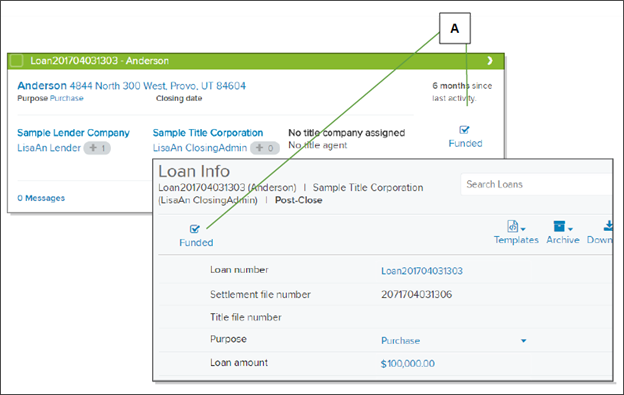624x395 pixels.
Task: Click the LisaAn Lender contact link
Action: pyautogui.click(x=49, y=148)
